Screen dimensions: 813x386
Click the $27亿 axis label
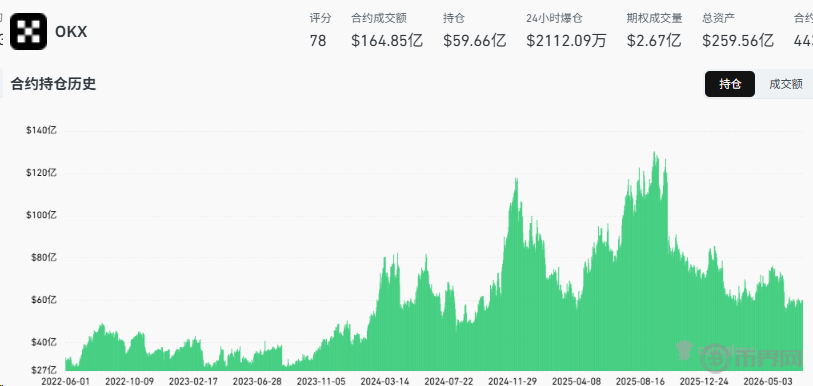[x=44, y=370]
